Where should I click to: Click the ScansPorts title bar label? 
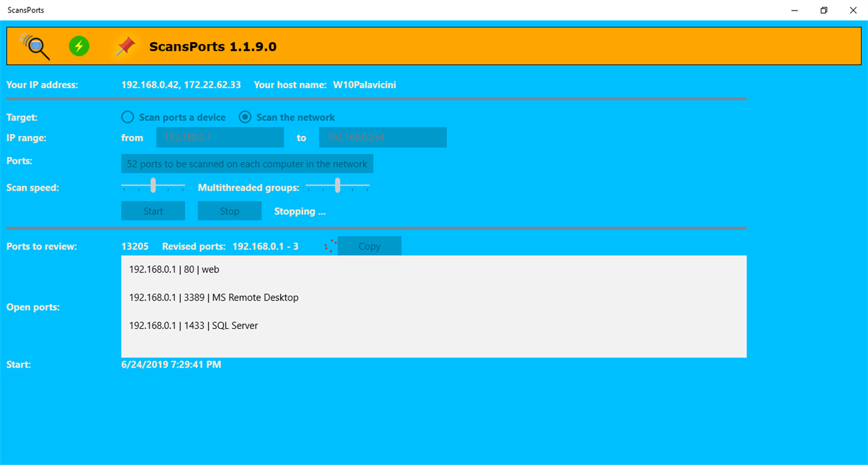pos(25,10)
